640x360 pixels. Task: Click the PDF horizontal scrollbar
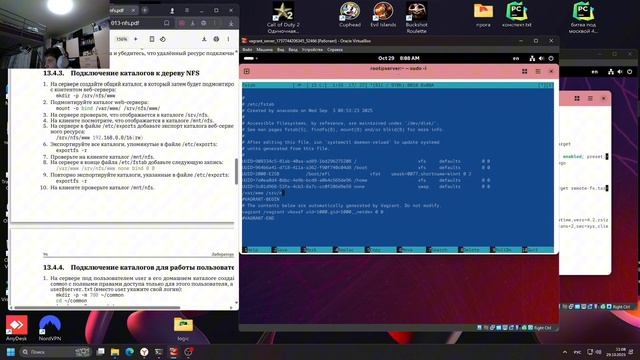click(97, 307)
